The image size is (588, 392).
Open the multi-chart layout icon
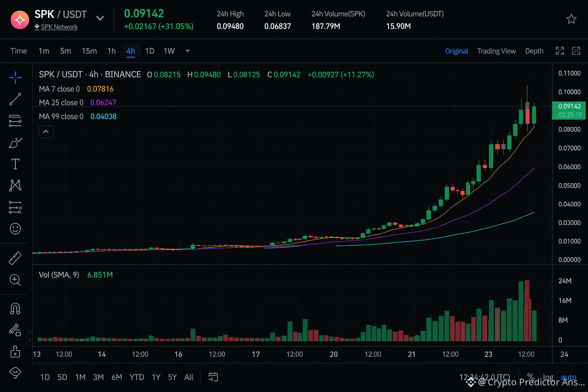click(576, 51)
